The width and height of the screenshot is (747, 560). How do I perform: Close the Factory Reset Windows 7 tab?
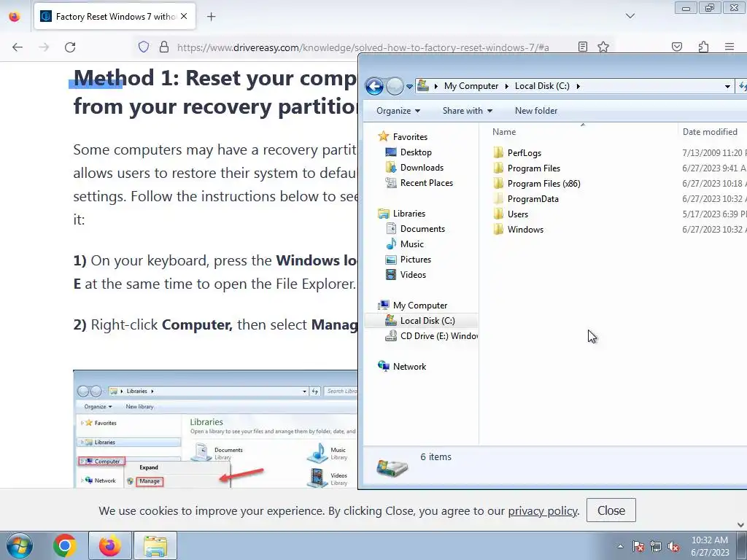point(184,16)
